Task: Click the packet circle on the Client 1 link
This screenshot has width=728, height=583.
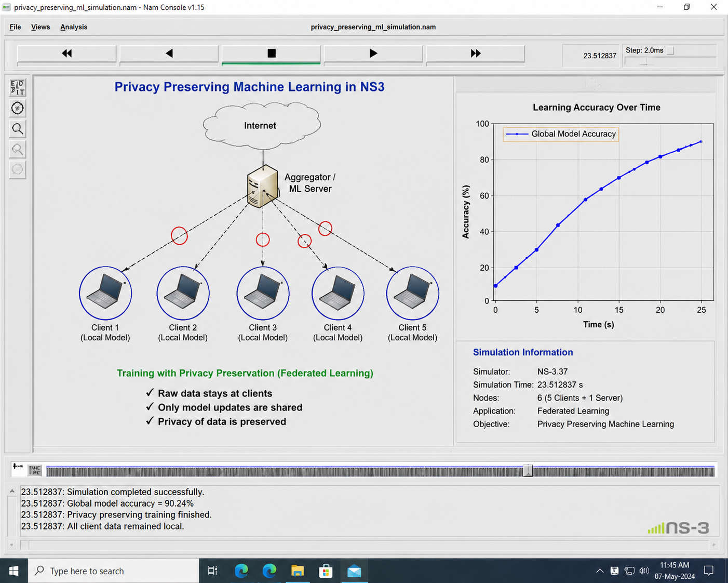Action: [179, 236]
